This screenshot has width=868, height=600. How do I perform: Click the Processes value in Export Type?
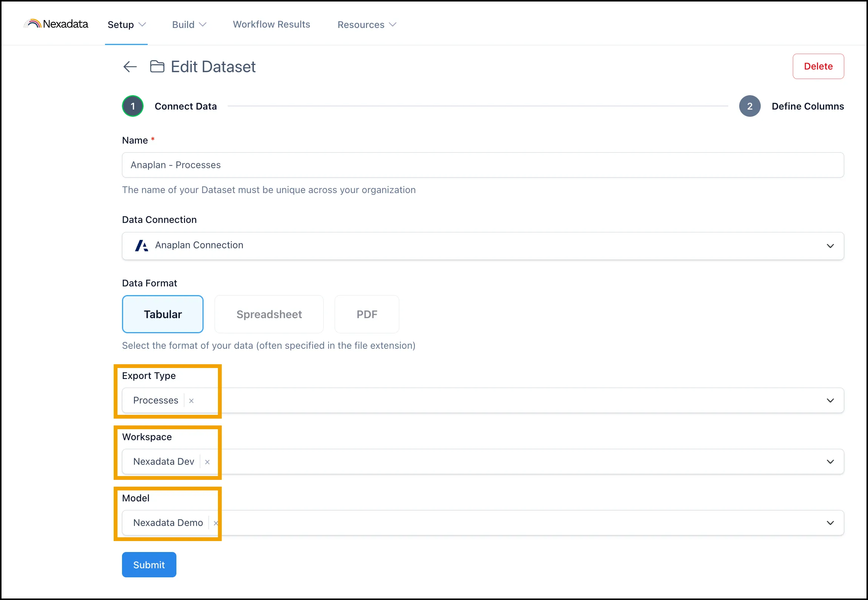click(x=156, y=400)
